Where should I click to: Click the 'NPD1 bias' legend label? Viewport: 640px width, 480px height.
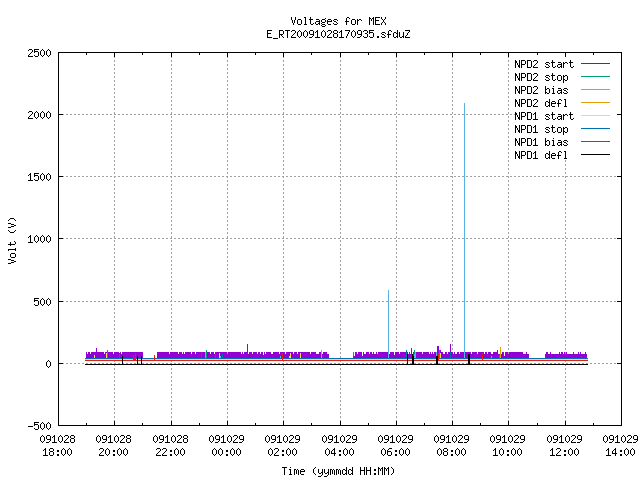(x=541, y=142)
